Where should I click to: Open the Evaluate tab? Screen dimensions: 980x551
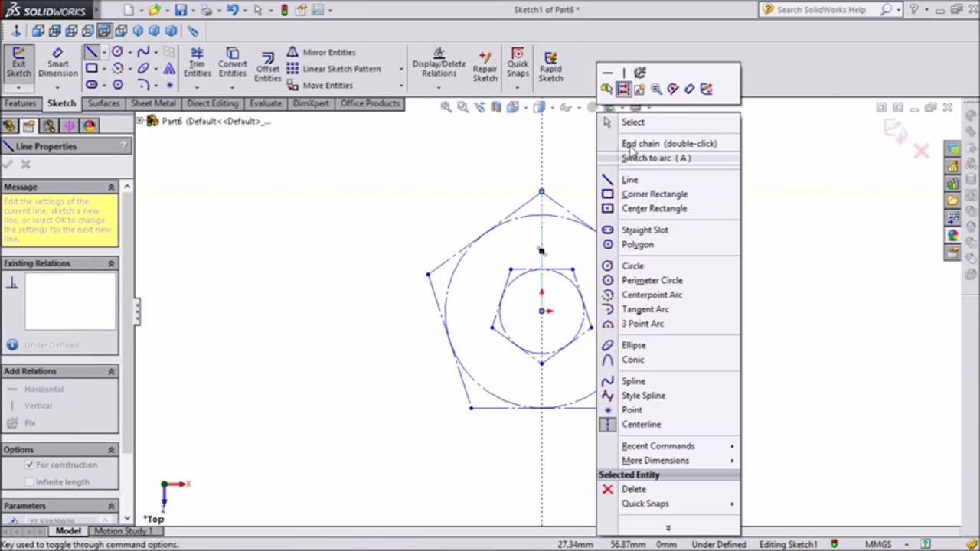coord(266,103)
